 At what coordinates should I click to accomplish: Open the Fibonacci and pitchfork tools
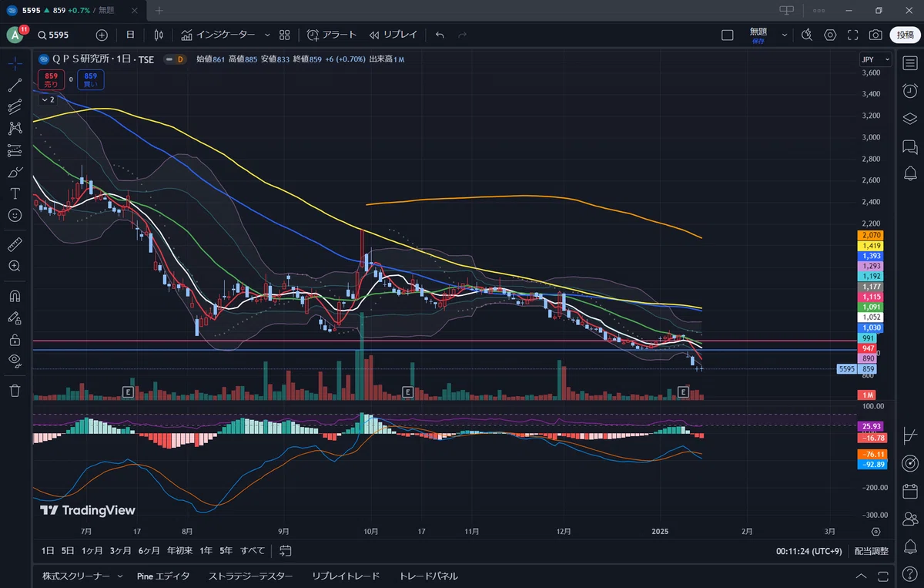click(15, 106)
